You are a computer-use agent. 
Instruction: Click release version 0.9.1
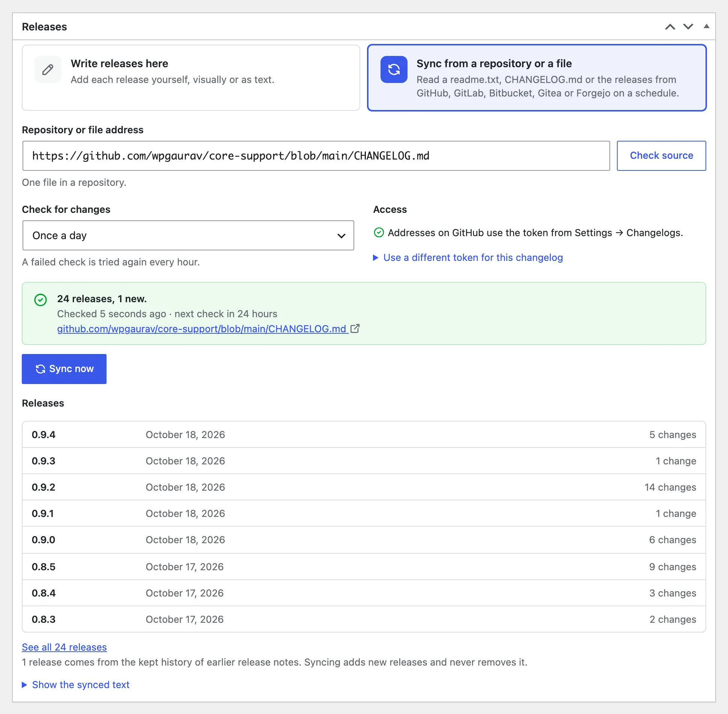[43, 514]
